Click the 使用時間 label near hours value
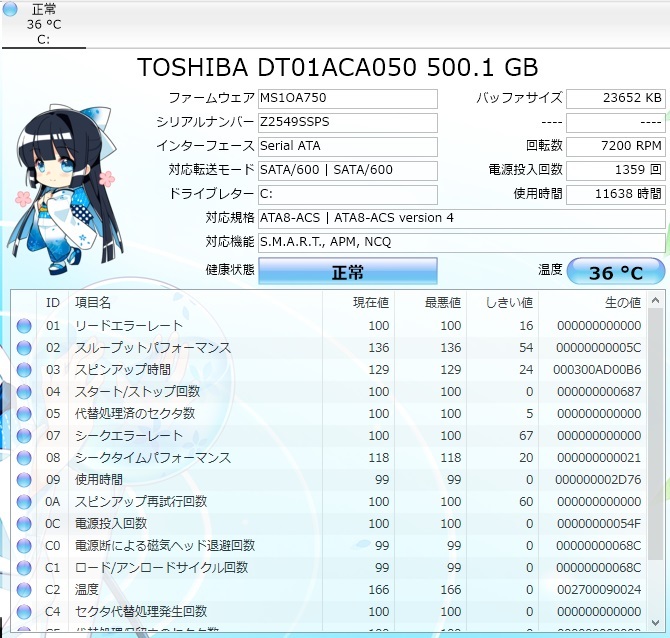 point(538,194)
